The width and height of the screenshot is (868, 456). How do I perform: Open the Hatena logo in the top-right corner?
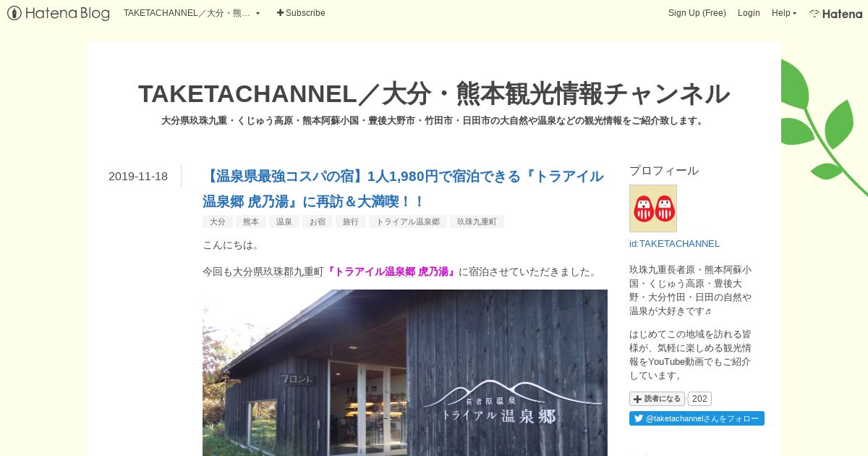(x=835, y=13)
